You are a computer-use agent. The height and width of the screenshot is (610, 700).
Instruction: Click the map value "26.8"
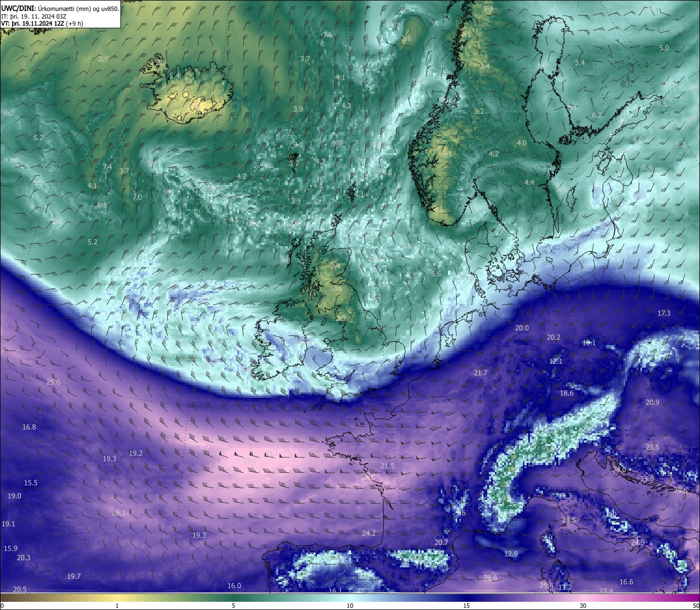(491, 578)
